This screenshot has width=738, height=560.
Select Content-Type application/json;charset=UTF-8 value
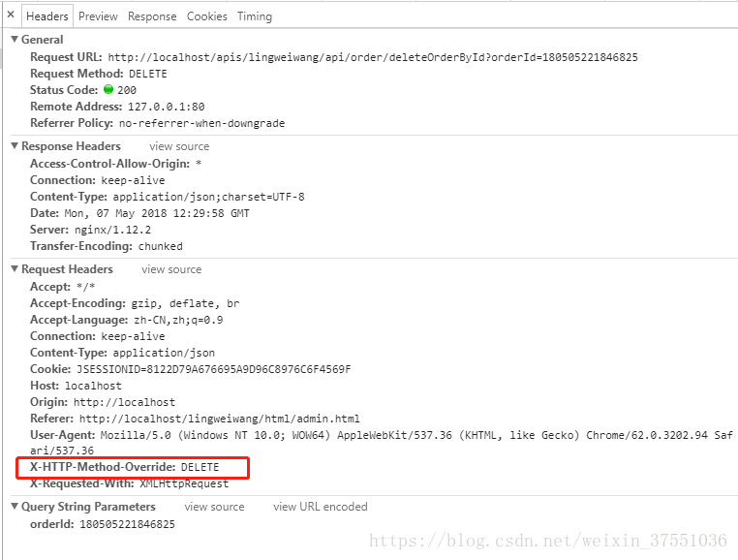click(208, 197)
